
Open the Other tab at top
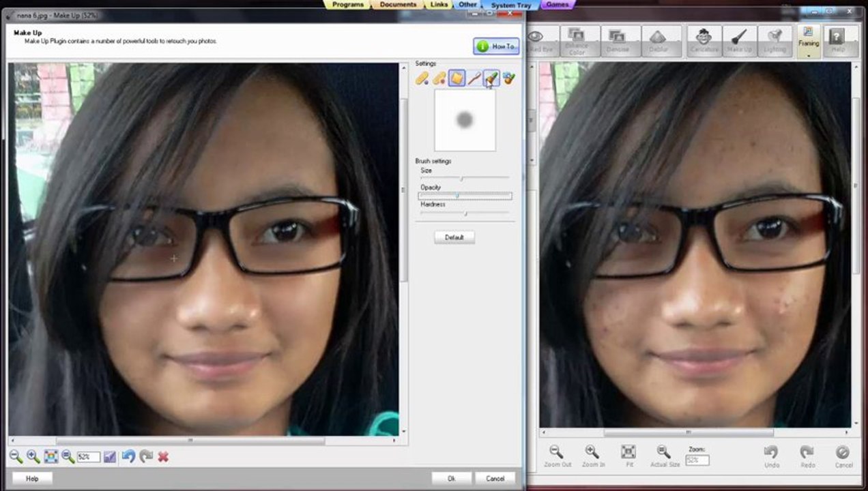pyautogui.click(x=467, y=5)
